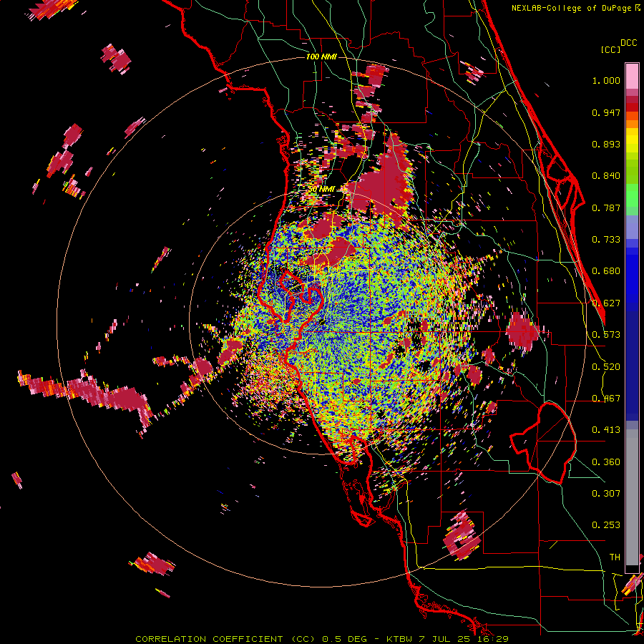Click the 0.413 scale label
Viewport: 644px width, 644px height.
[606, 430]
